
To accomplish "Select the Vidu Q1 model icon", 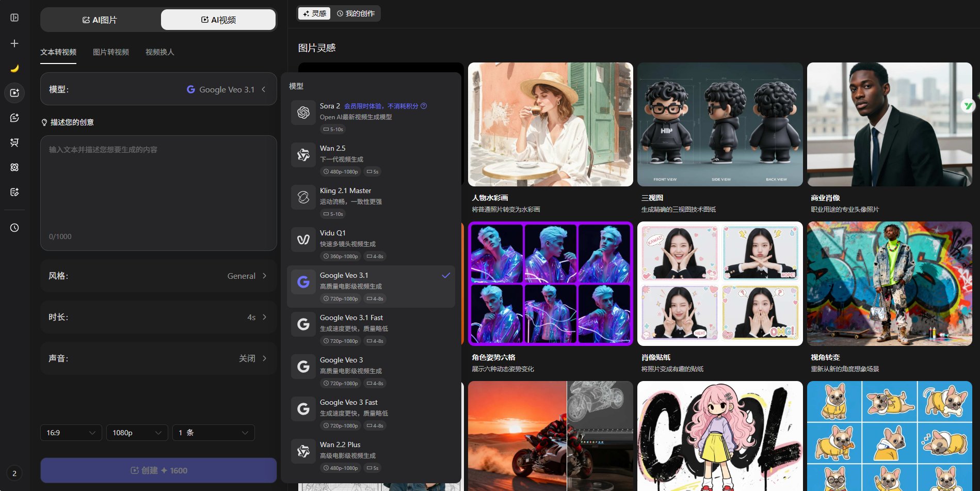I will tap(303, 240).
